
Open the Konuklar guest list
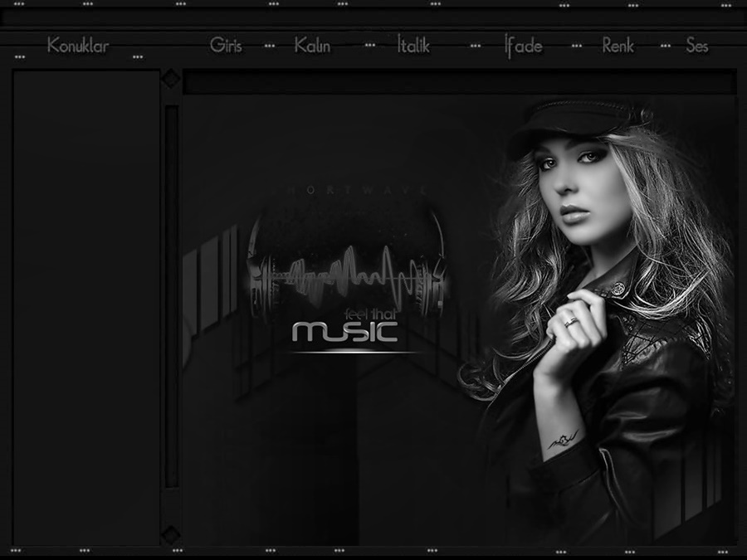(78, 46)
